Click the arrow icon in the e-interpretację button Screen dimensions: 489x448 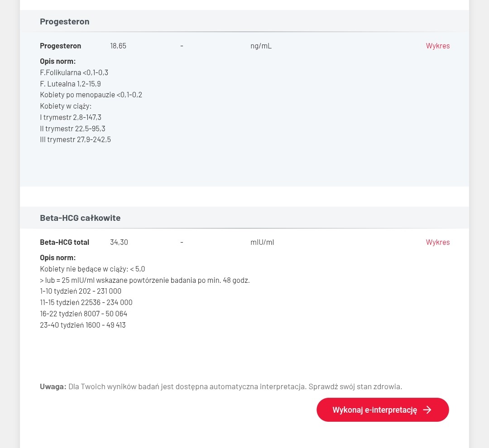pos(427,410)
